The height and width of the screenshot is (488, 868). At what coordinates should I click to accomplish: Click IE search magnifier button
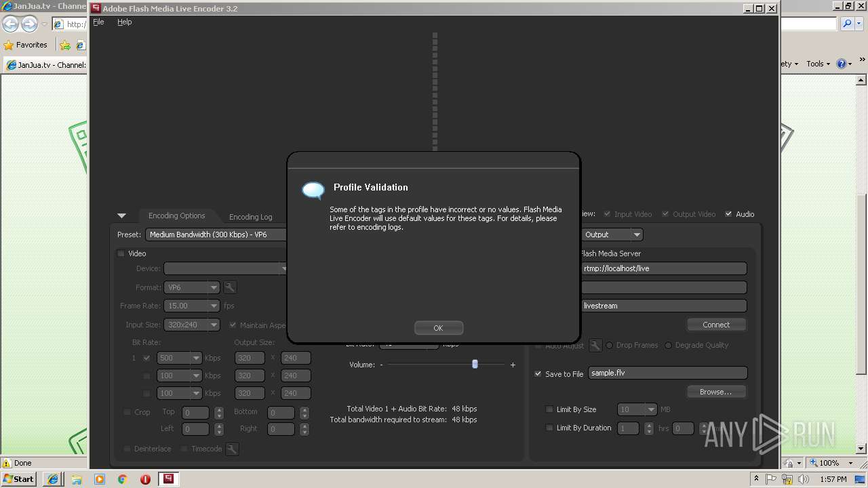click(x=847, y=24)
